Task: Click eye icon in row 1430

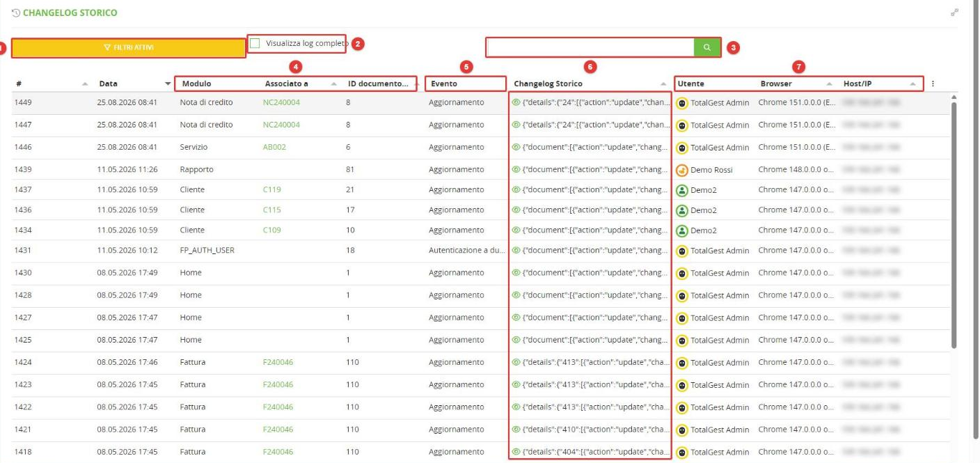Action: click(516, 273)
